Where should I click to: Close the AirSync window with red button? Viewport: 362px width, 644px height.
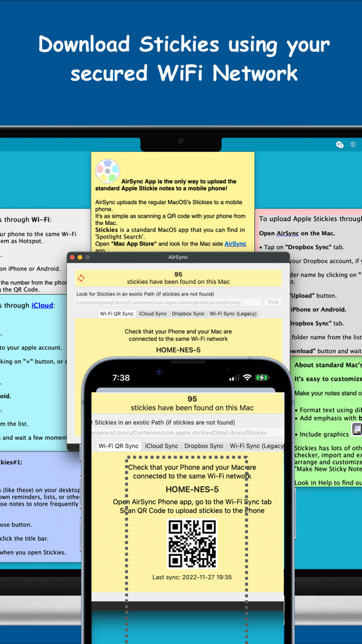[x=73, y=258]
